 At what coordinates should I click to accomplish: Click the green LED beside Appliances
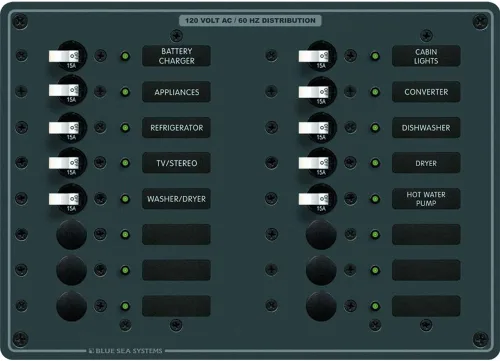[x=125, y=92]
